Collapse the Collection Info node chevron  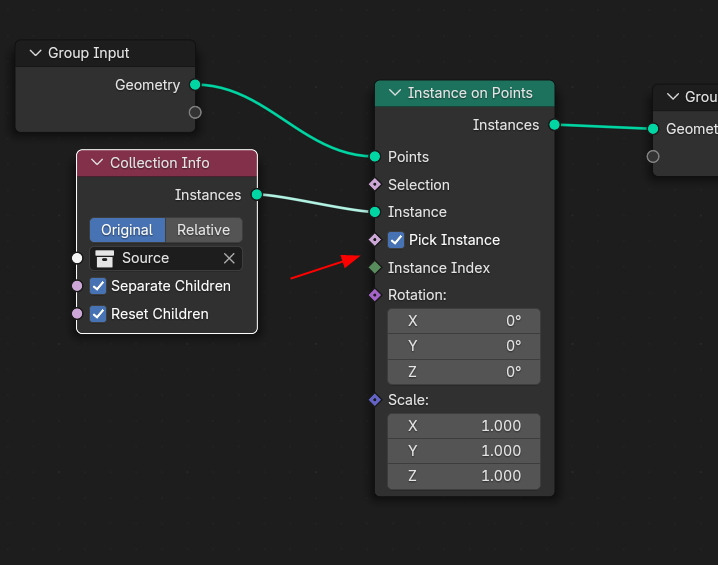[x=97, y=163]
